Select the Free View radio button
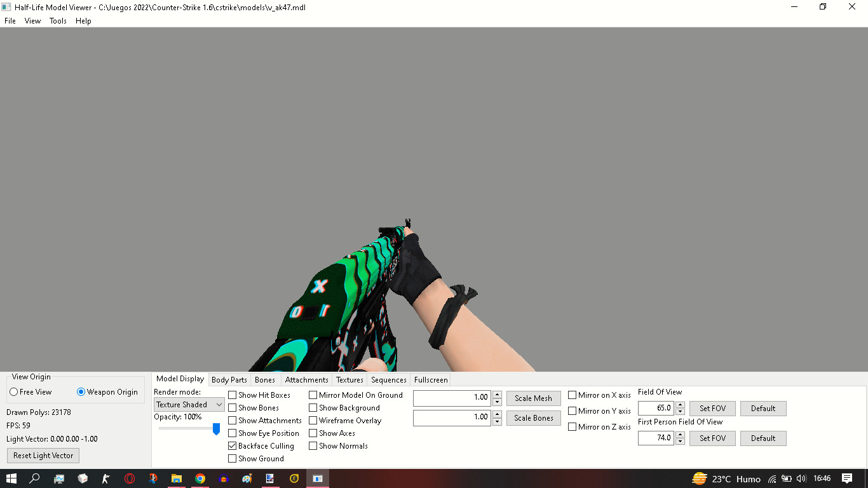Screen dimensions: 868x488 pyautogui.click(x=13, y=391)
